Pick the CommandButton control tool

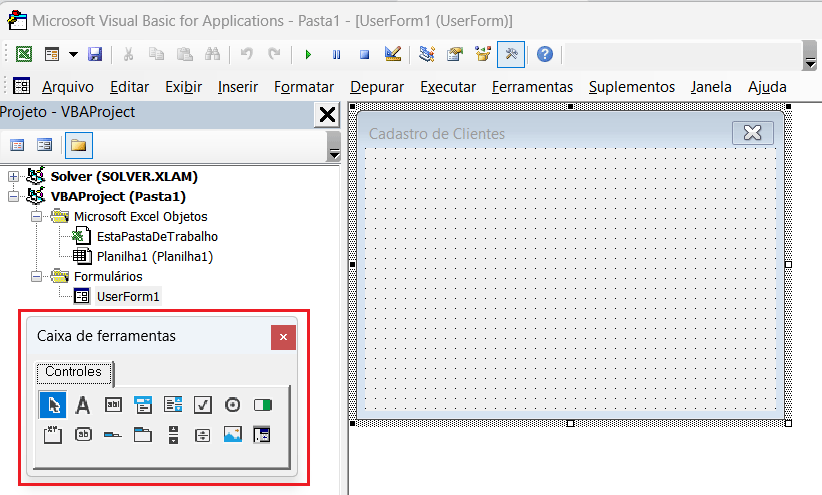(x=83, y=435)
